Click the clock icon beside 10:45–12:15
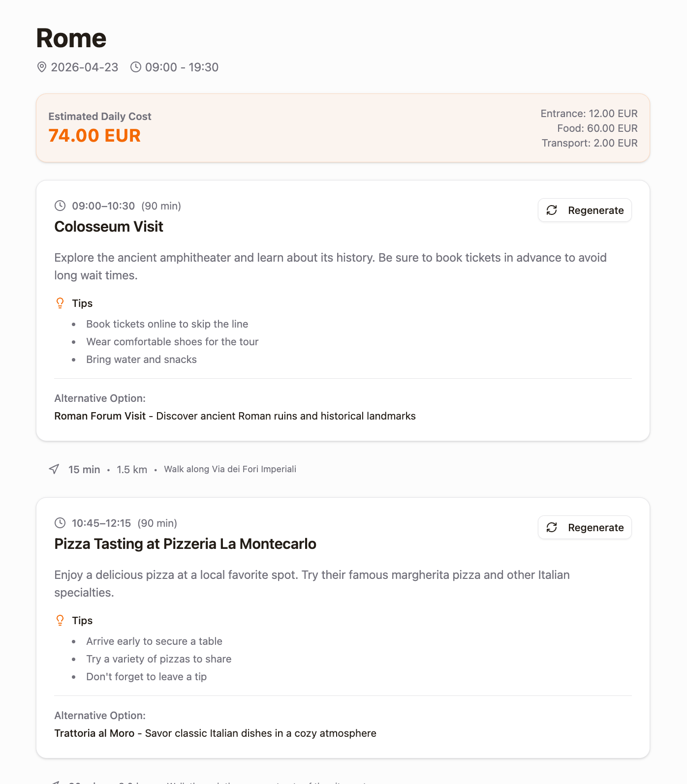The width and height of the screenshot is (687, 784). pyautogui.click(x=60, y=523)
